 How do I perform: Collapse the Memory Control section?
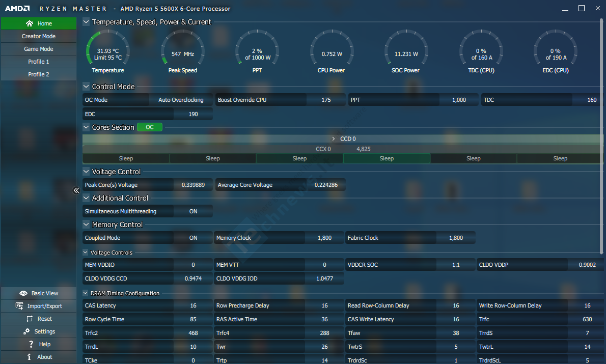click(x=86, y=225)
